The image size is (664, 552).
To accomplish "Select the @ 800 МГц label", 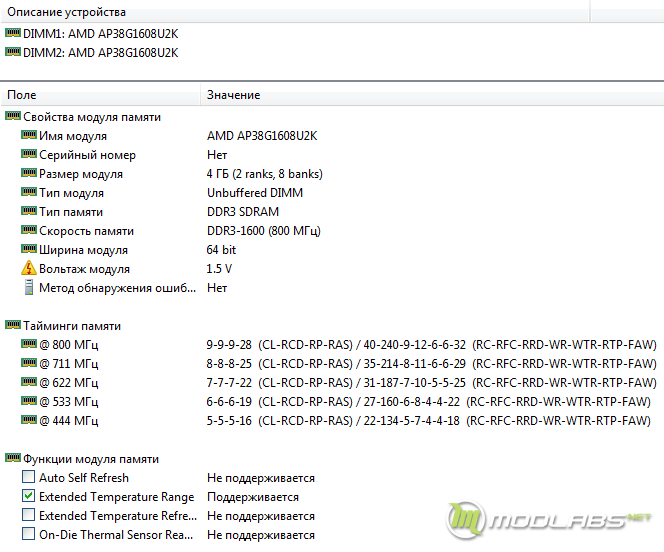I will tap(69, 345).
